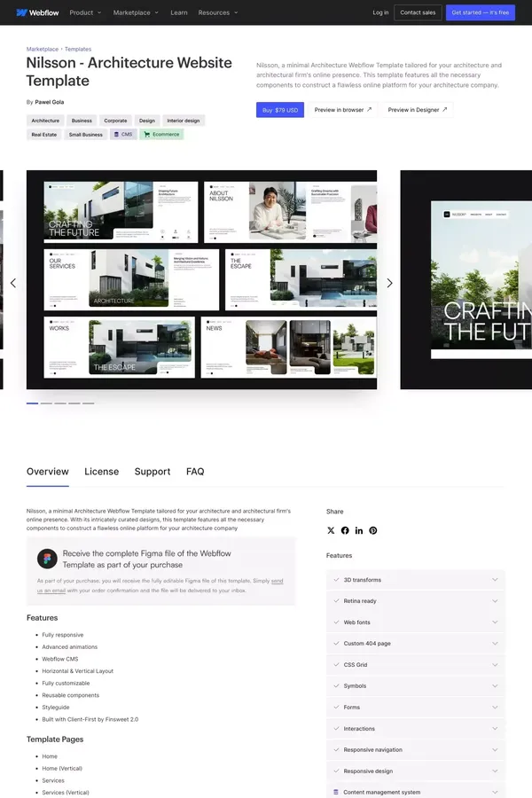
Task: Switch to the License tab
Action: [101, 472]
